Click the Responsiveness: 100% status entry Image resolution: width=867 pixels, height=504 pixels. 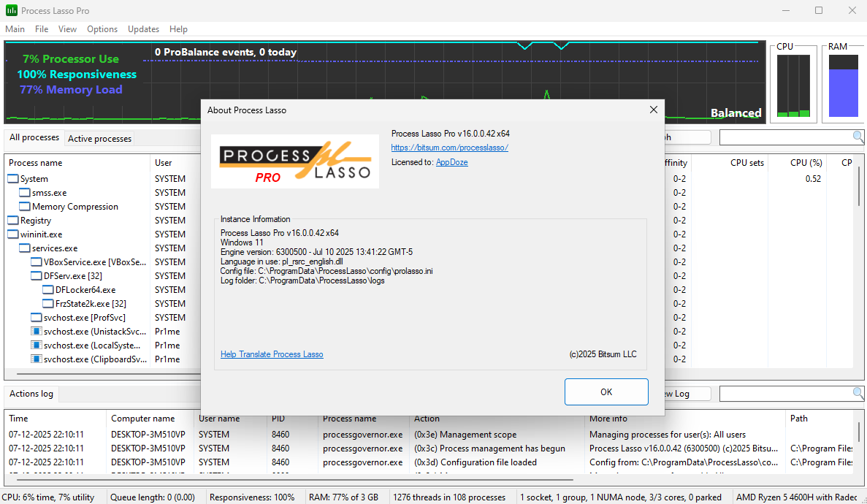(251, 497)
